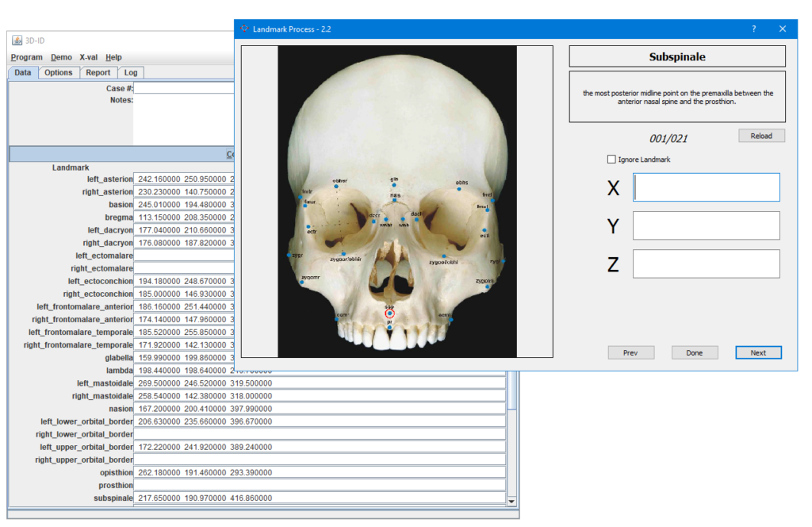Advance with the Next button
Viewport: 812px width, 527px height.
point(757,352)
